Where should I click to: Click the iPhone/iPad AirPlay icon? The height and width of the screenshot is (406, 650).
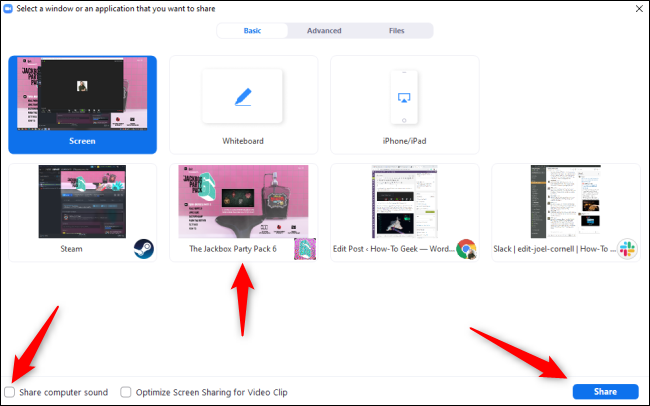click(404, 97)
